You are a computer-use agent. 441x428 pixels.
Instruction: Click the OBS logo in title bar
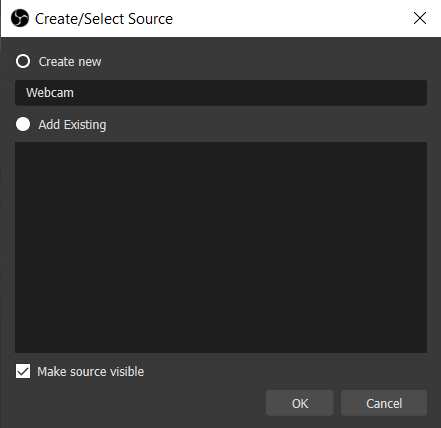[20, 18]
